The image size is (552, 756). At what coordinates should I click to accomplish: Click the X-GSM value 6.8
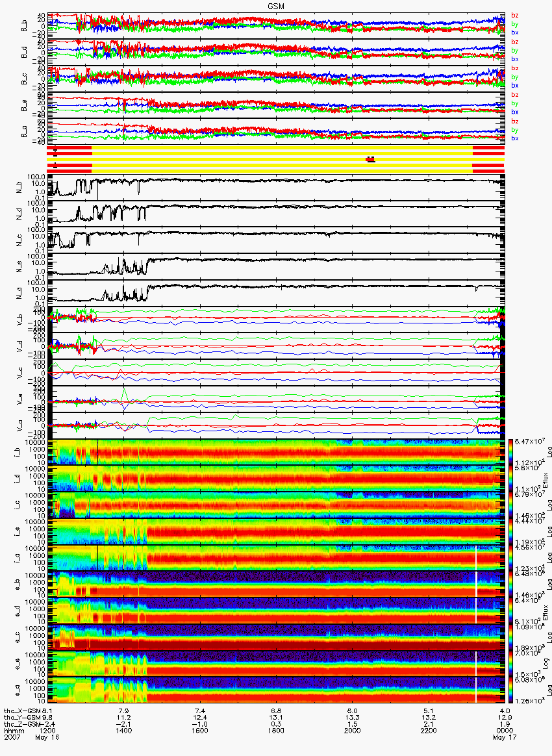pos(276,711)
